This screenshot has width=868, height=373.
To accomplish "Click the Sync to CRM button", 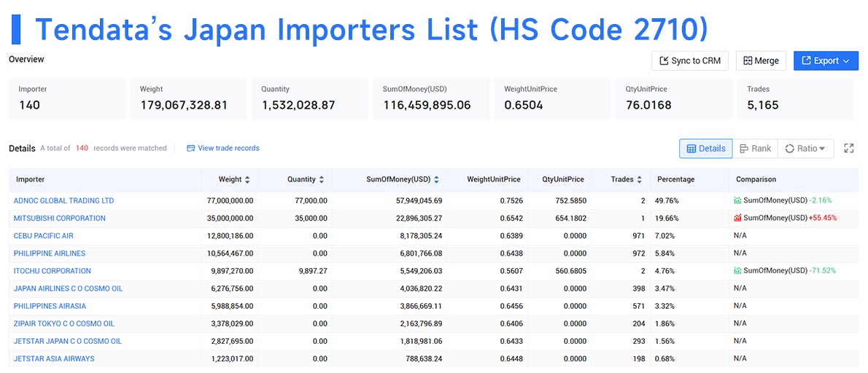I will tap(689, 60).
